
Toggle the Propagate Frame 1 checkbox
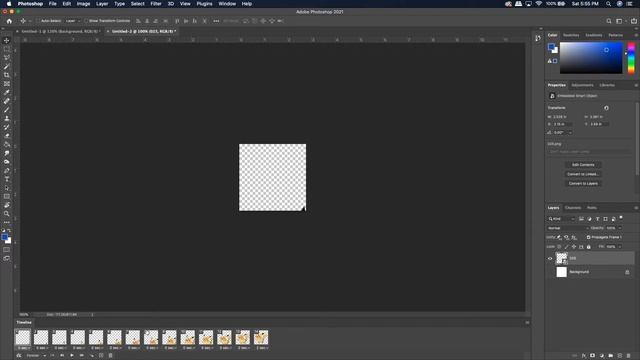tap(589, 237)
